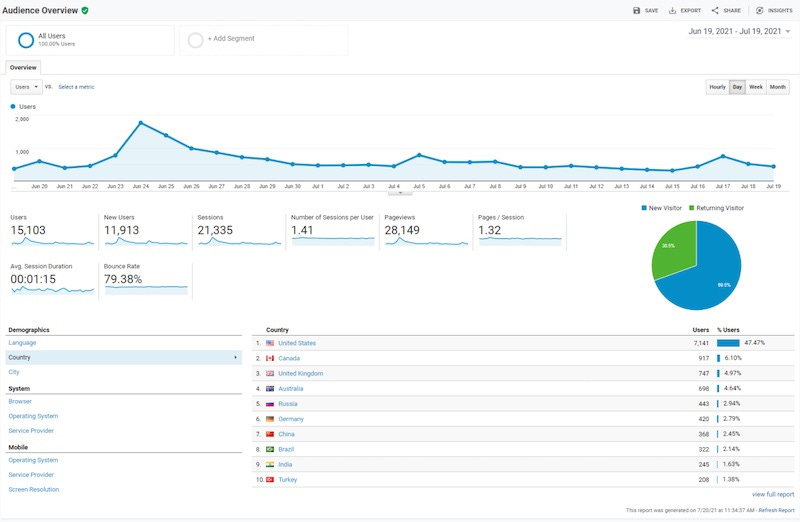Open the date range dropdown
Screen dimensions: 800x522
(739, 31)
